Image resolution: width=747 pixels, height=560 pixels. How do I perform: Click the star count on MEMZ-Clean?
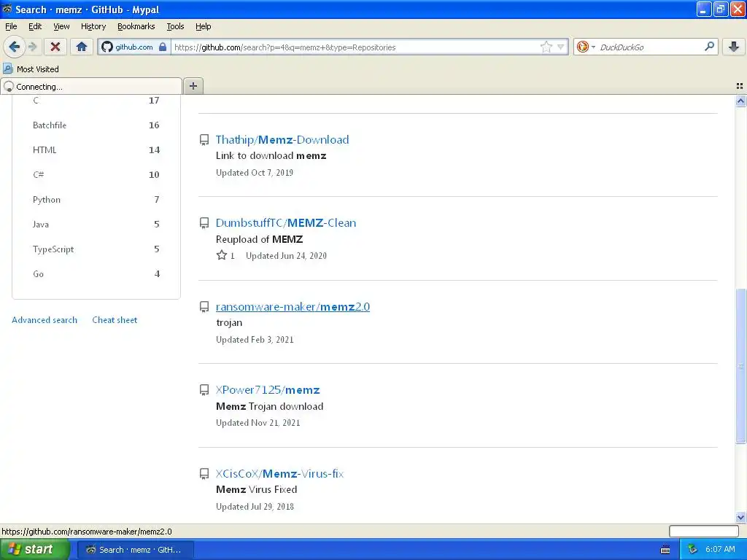(225, 256)
